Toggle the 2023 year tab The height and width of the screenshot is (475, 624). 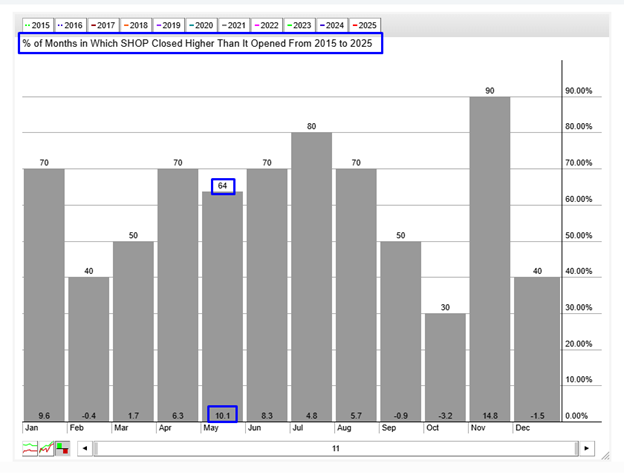[299, 25]
